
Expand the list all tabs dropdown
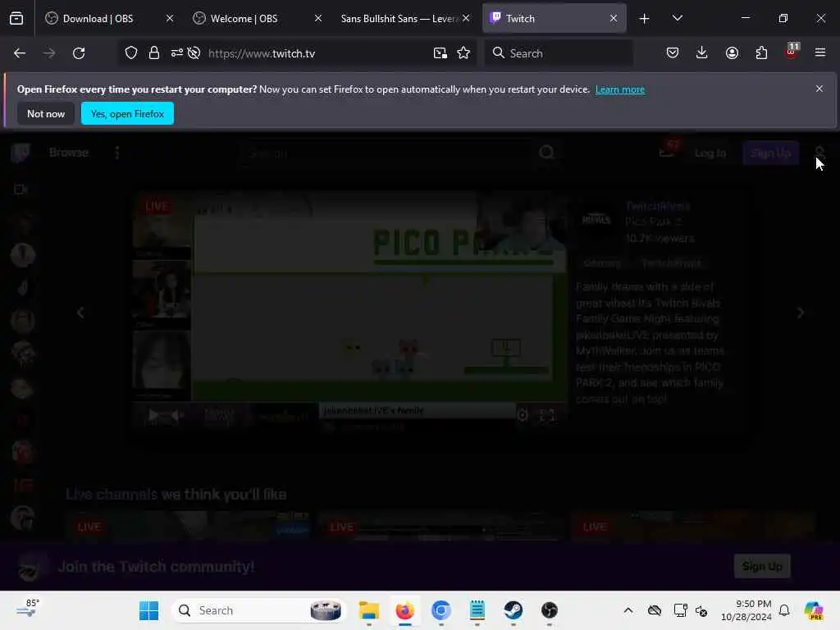coord(677,18)
